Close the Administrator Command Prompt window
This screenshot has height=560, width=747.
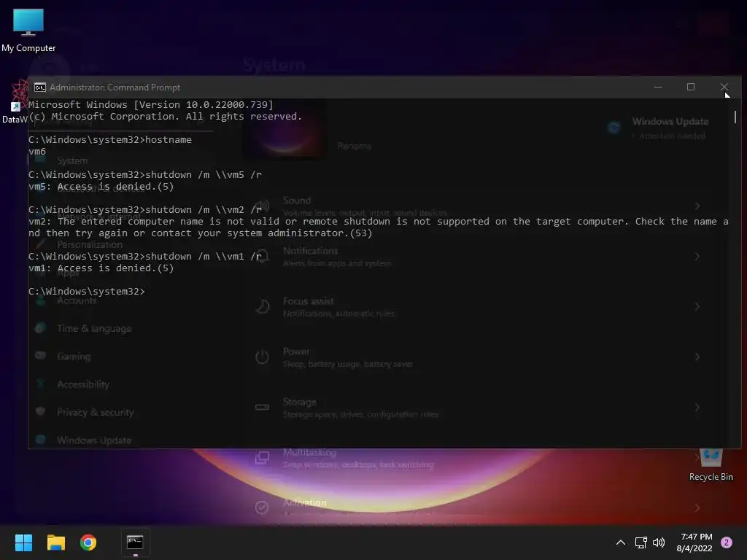(724, 87)
